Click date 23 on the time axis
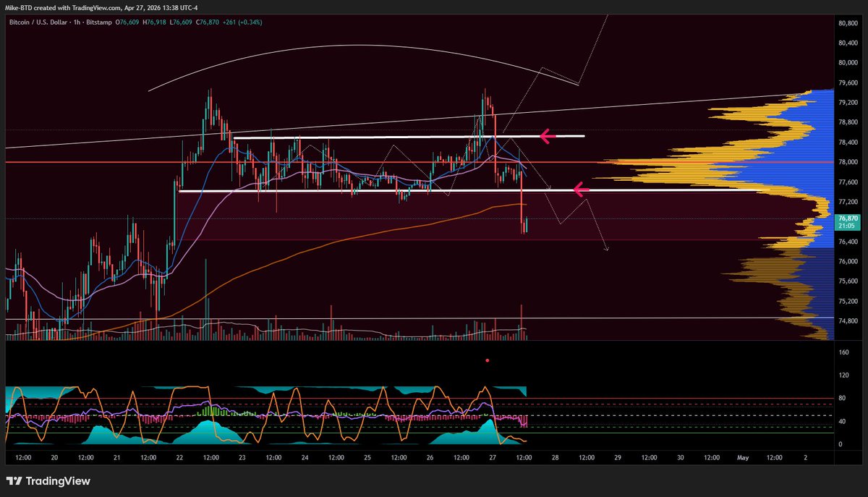This screenshot has width=868, height=497. coord(242,458)
